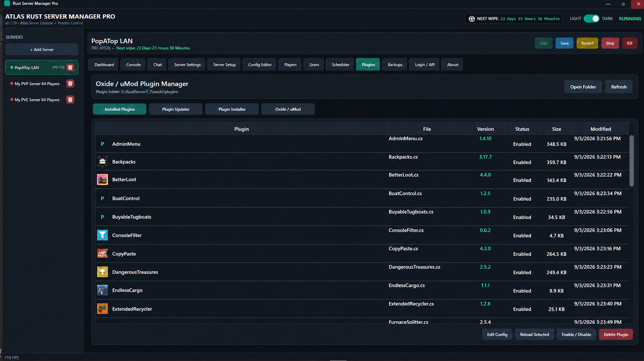
Task: Switch to the Config Editor tab
Action: (260, 65)
